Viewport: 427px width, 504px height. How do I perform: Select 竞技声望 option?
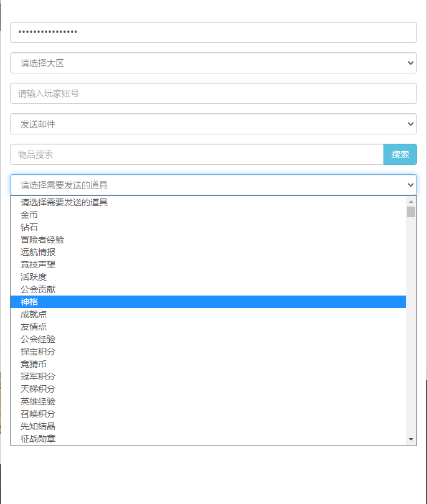pos(38,264)
